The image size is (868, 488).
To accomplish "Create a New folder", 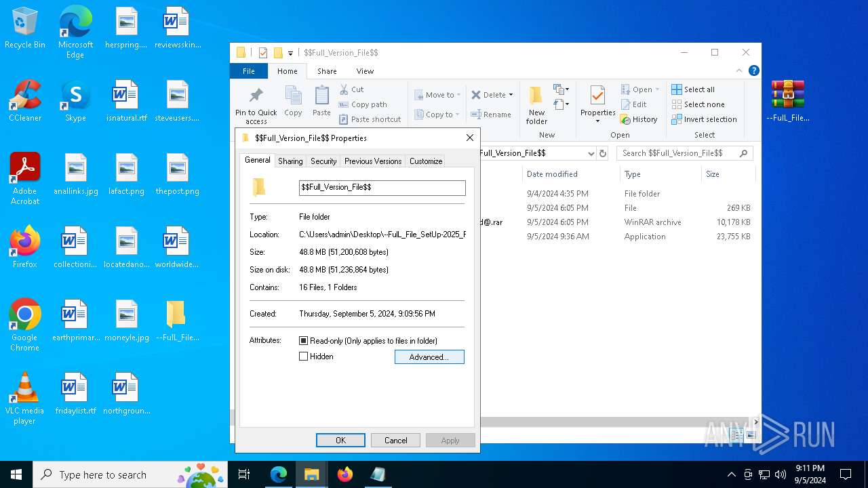I will [536, 105].
